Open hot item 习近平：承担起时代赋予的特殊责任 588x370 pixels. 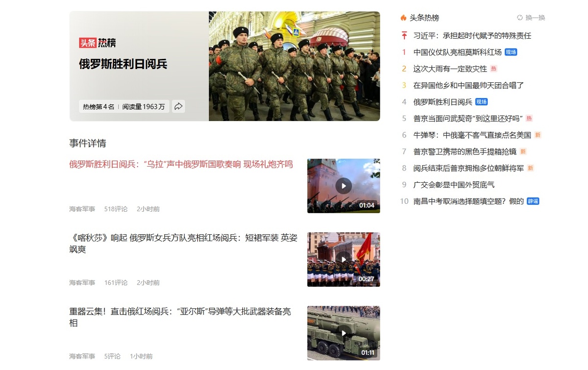coord(472,35)
